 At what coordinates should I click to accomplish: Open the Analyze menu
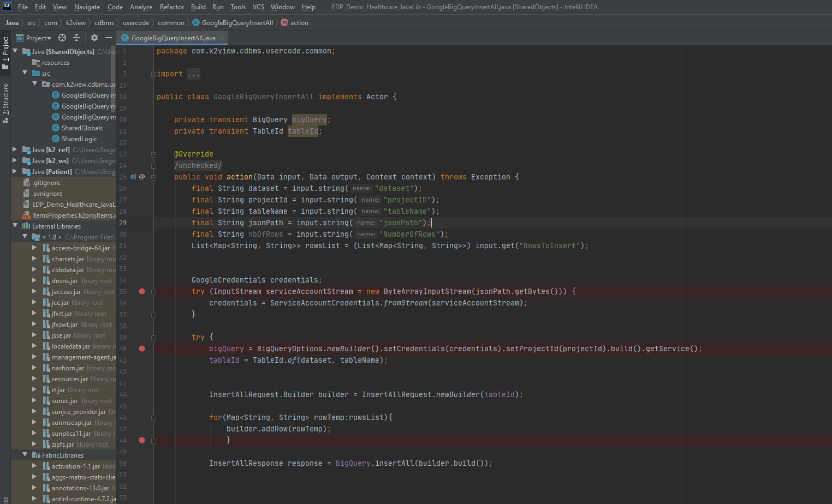click(141, 7)
